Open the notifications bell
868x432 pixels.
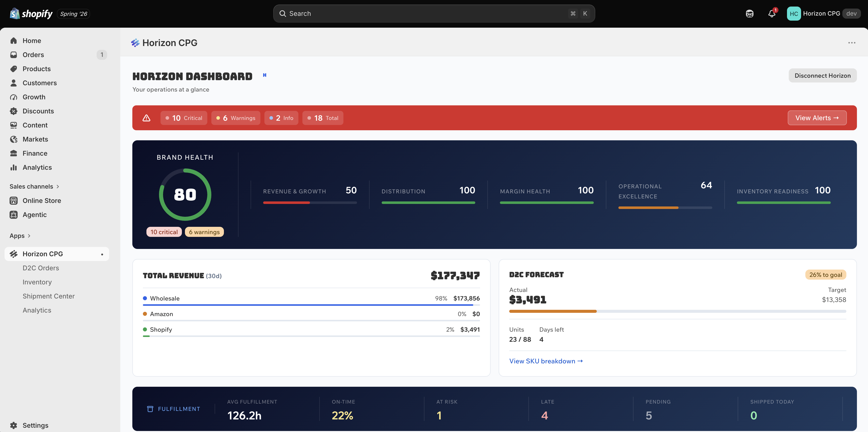[x=772, y=14]
